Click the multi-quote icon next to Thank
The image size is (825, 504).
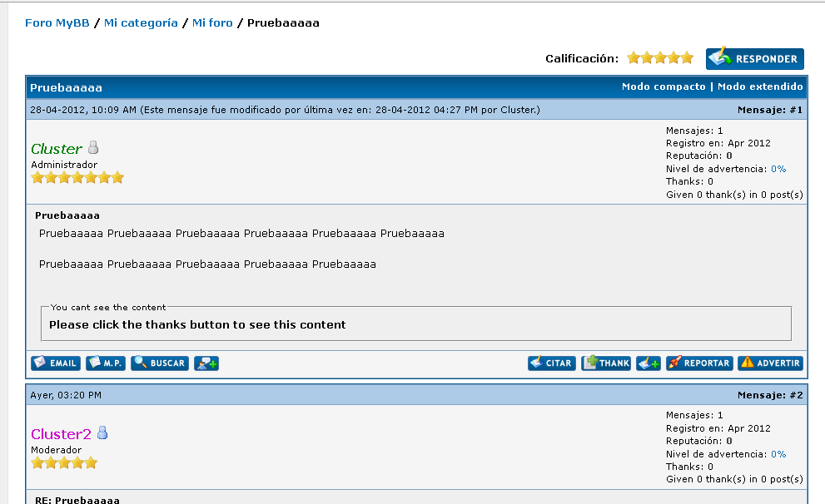point(649,363)
